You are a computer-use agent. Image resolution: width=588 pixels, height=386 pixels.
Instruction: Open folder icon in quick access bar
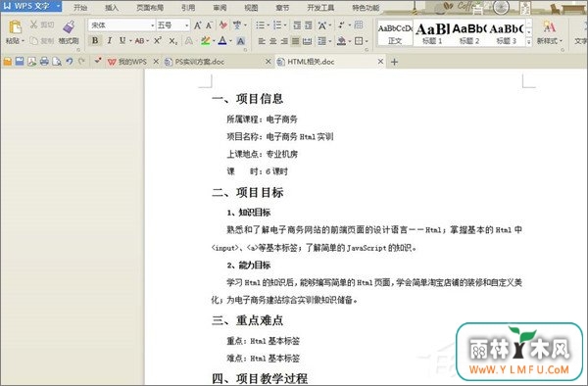coord(8,62)
